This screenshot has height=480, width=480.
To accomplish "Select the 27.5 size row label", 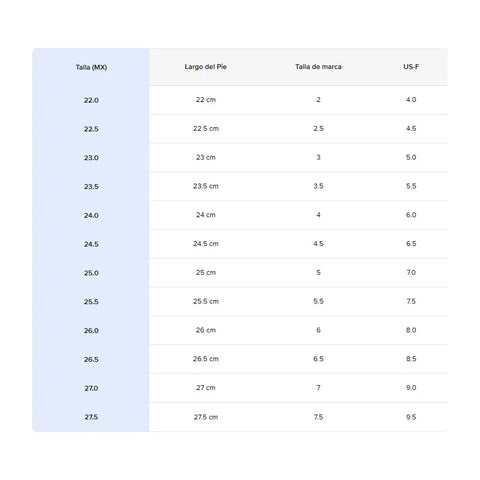I will point(91,417).
